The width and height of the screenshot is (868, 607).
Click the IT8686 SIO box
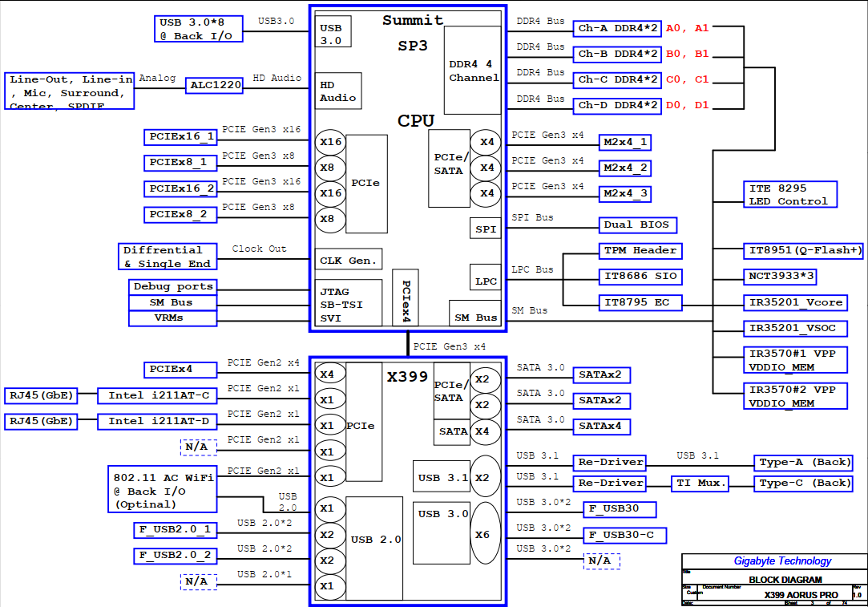point(640,277)
